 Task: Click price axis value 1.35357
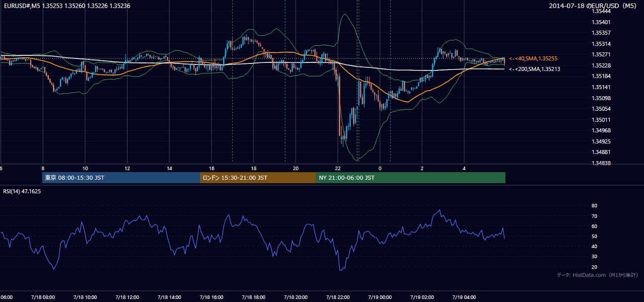click(601, 33)
